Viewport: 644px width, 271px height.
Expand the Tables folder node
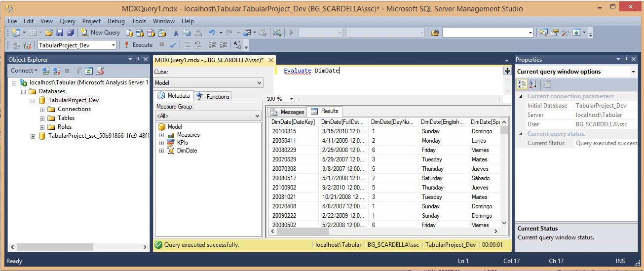tap(42, 118)
